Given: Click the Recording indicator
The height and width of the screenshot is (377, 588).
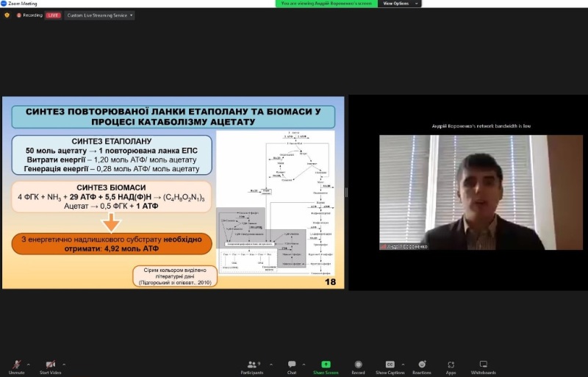Looking at the screenshot, I should pyautogui.click(x=29, y=15).
